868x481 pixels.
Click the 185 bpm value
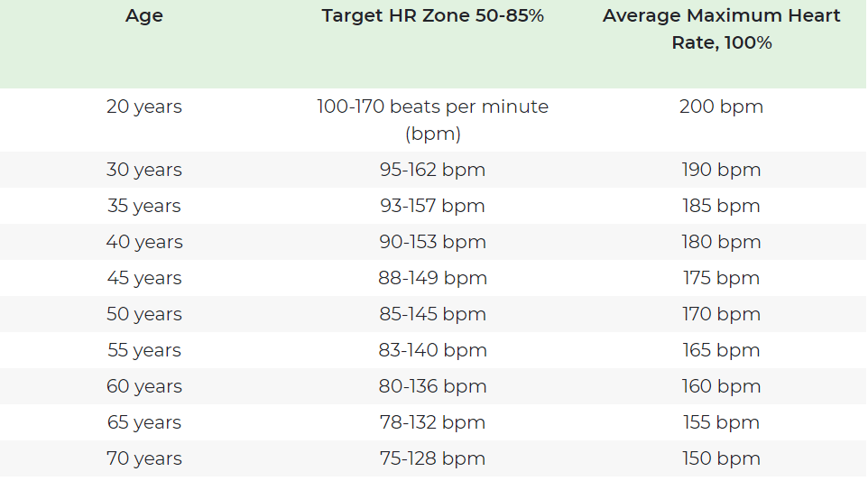721,206
